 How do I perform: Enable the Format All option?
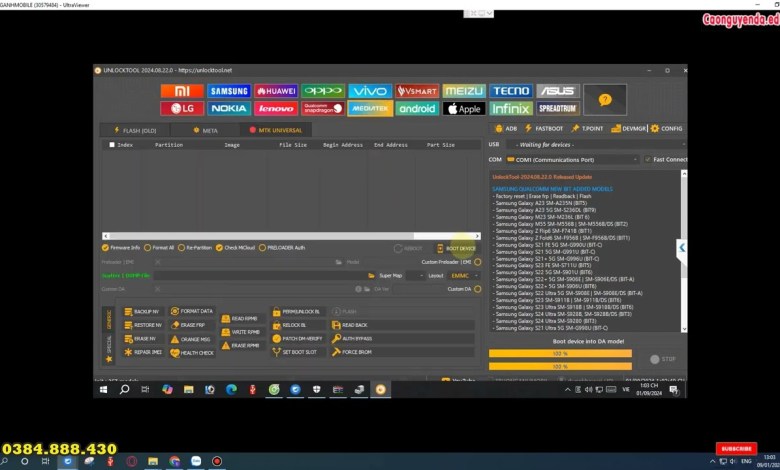pyautogui.click(x=149, y=247)
